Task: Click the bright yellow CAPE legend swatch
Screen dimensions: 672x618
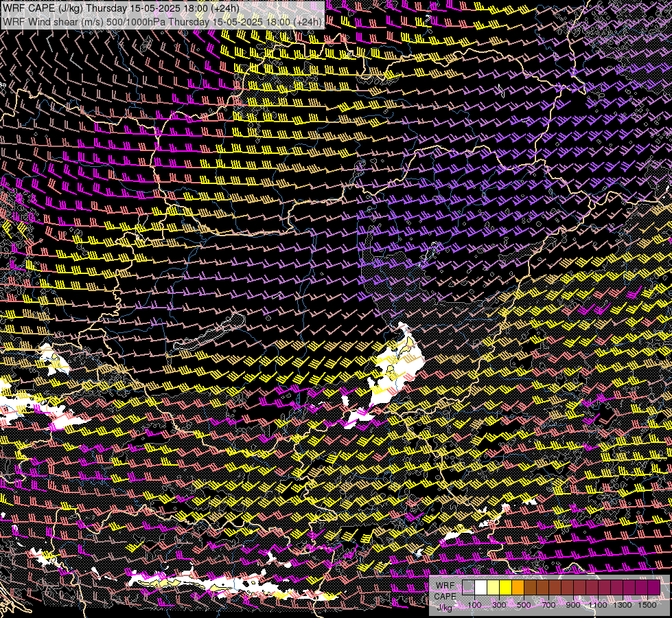Action: [x=506, y=588]
